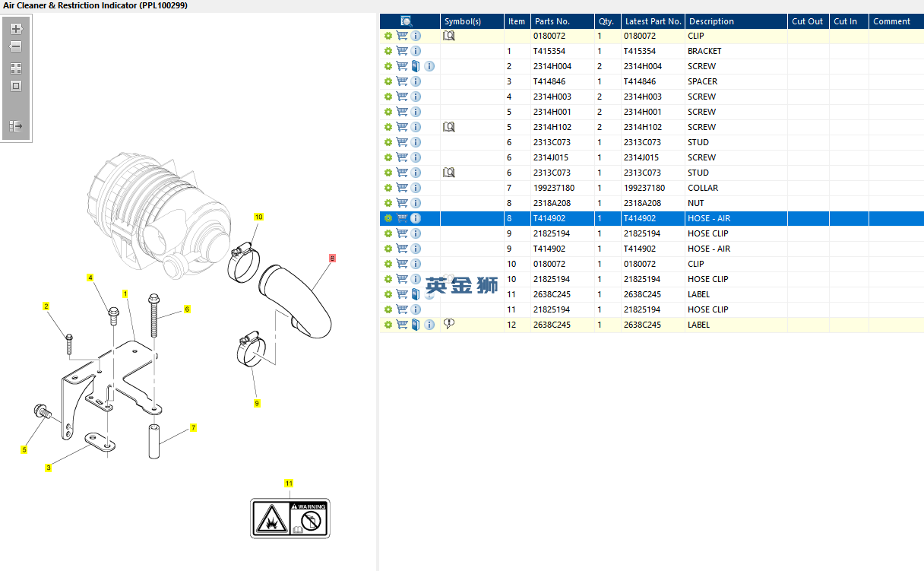Zoom out of the parts diagram
The image size is (924, 571).
[x=16, y=46]
